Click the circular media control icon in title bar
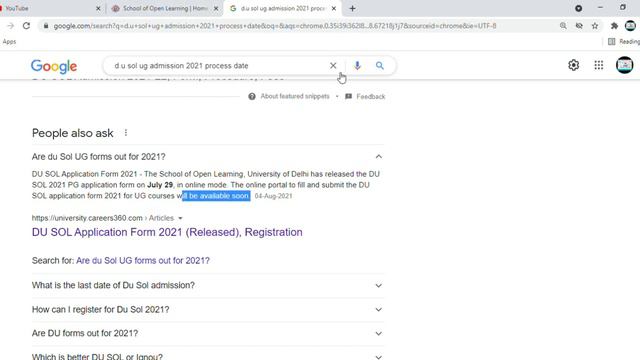This screenshot has height=360, width=640. click(578, 8)
